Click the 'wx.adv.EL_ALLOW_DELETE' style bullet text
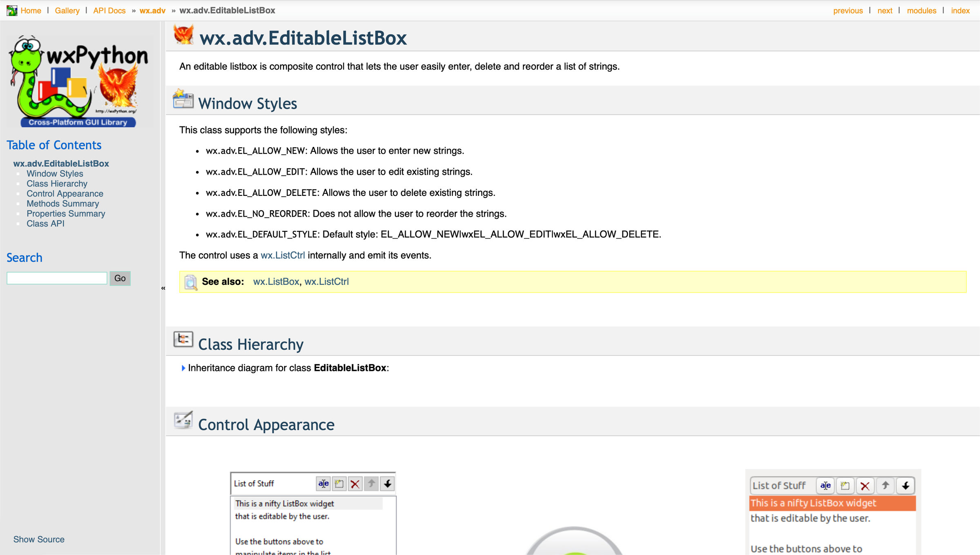The width and height of the screenshot is (980, 555). point(350,193)
